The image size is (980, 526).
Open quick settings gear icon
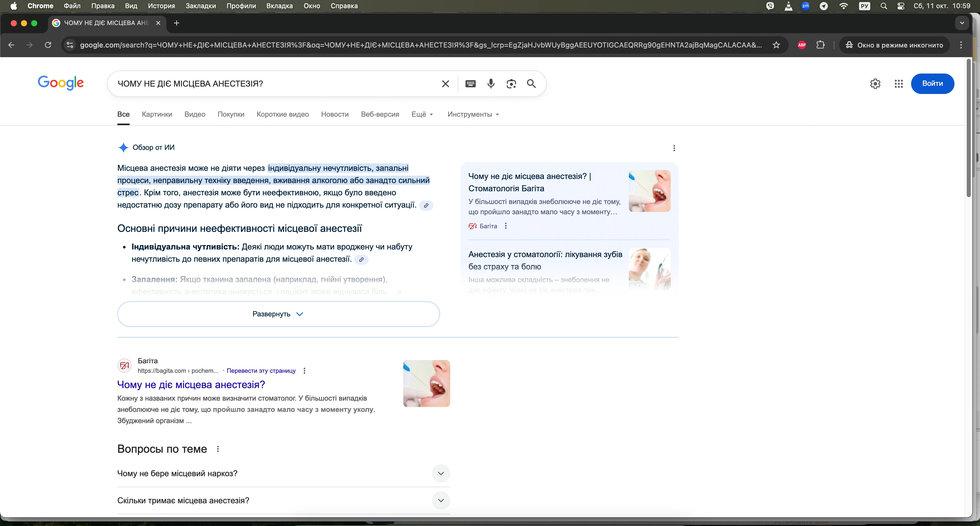pos(875,84)
